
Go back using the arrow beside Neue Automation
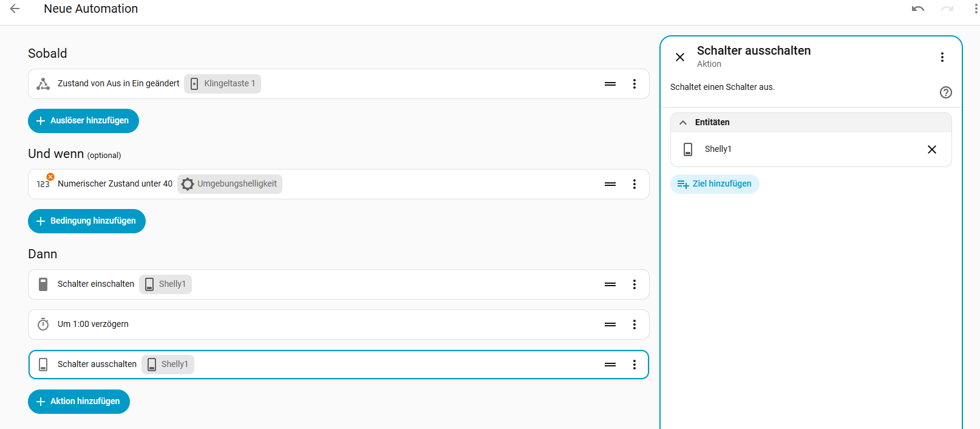pyautogui.click(x=15, y=9)
